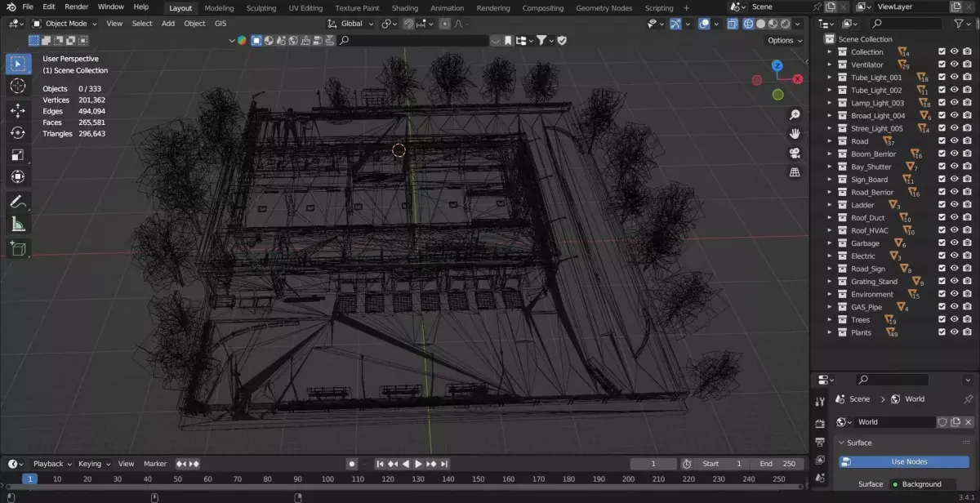Open the File menu
This screenshot has width=980, height=503.
(x=28, y=7)
